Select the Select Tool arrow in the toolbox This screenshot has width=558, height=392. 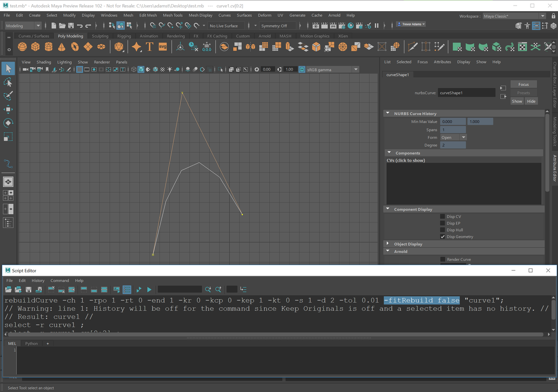pyautogui.click(x=7, y=68)
